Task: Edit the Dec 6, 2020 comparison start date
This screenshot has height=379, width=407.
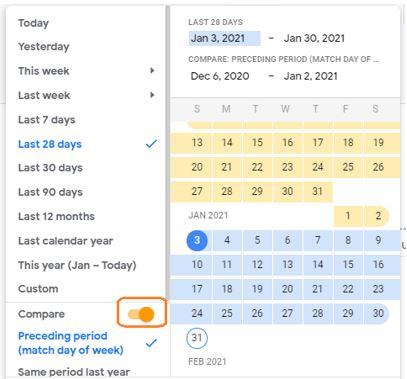Action: [x=220, y=76]
